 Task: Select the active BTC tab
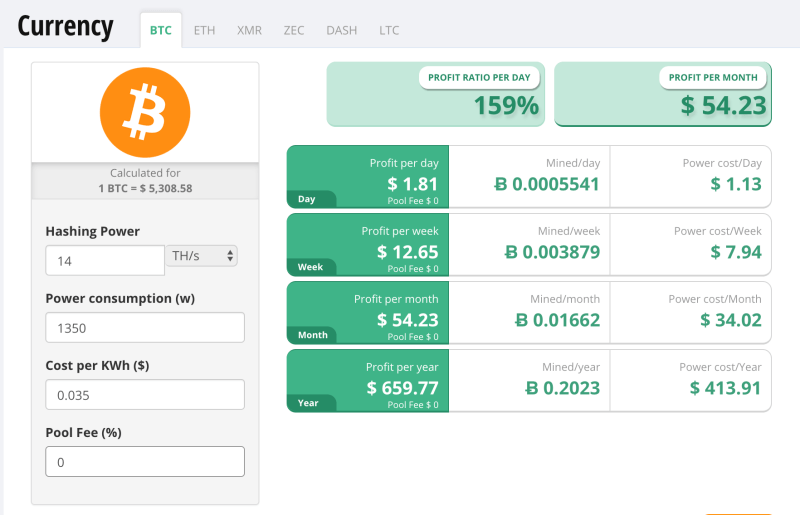click(x=160, y=30)
